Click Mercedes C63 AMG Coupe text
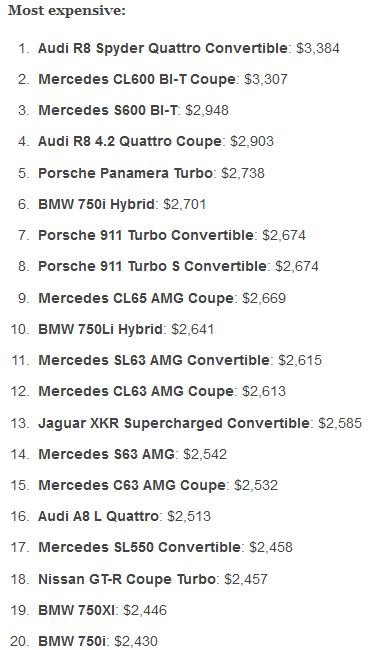Viewport: 370px width, 650px height. click(x=132, y=485)
